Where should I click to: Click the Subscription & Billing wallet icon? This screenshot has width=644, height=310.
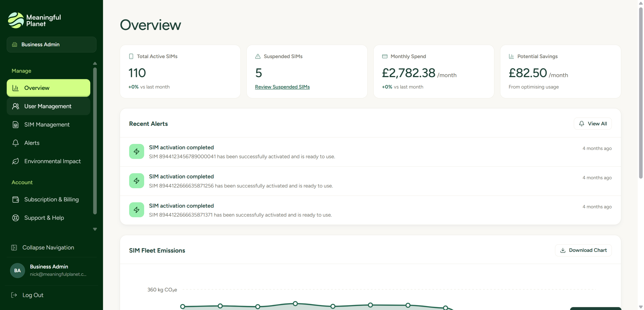click(x=16, y=200)
